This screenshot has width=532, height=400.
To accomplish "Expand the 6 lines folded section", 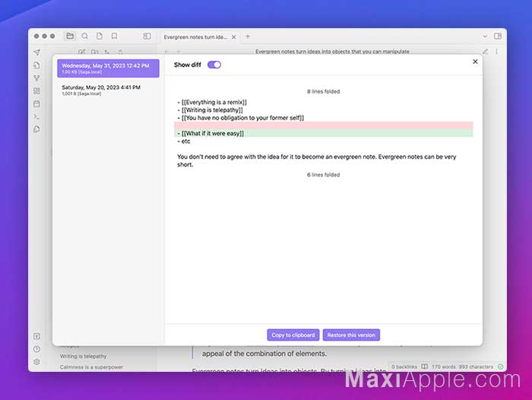I will (x=323, y=175).
